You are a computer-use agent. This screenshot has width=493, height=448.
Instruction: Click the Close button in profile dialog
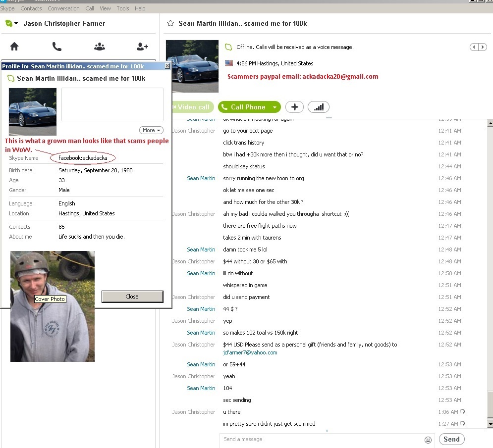pos(132,297)
